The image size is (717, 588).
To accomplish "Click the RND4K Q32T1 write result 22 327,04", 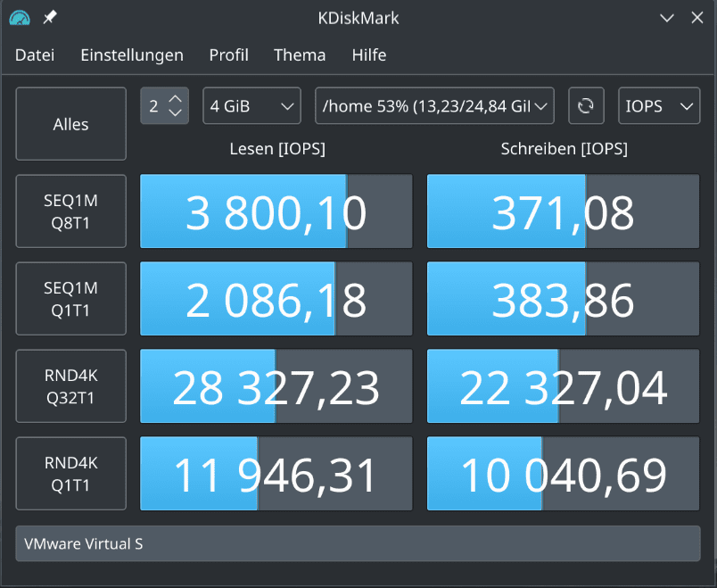I will 563,386.
